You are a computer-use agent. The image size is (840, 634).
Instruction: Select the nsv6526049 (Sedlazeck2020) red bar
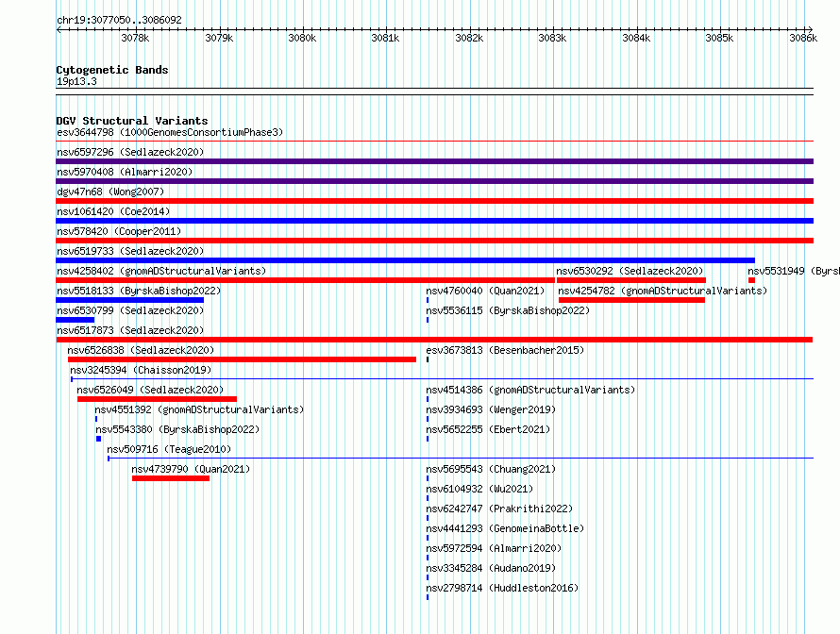click(157, 399)
